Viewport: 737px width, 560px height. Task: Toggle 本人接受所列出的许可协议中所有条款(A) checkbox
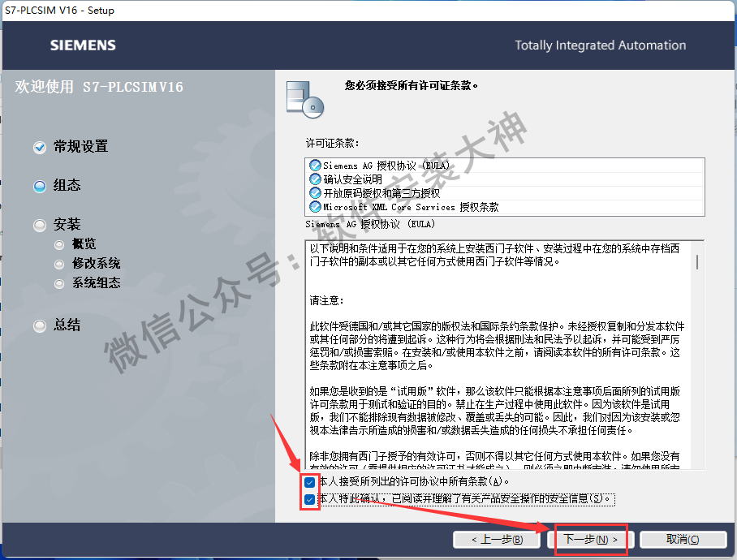[309, 482]
